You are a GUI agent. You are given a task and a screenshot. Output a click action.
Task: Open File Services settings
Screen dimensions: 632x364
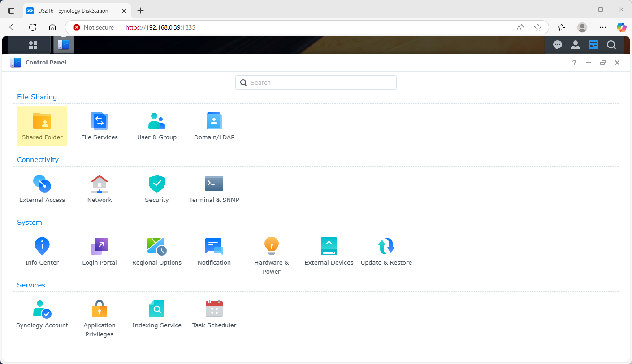99,126
